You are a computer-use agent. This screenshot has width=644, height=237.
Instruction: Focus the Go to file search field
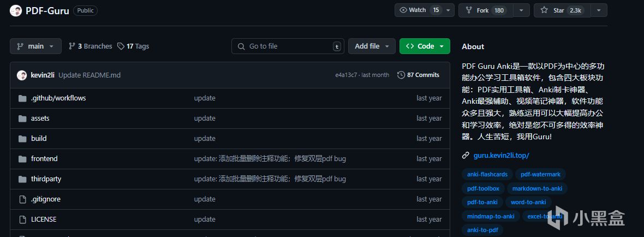click(288, 46)
